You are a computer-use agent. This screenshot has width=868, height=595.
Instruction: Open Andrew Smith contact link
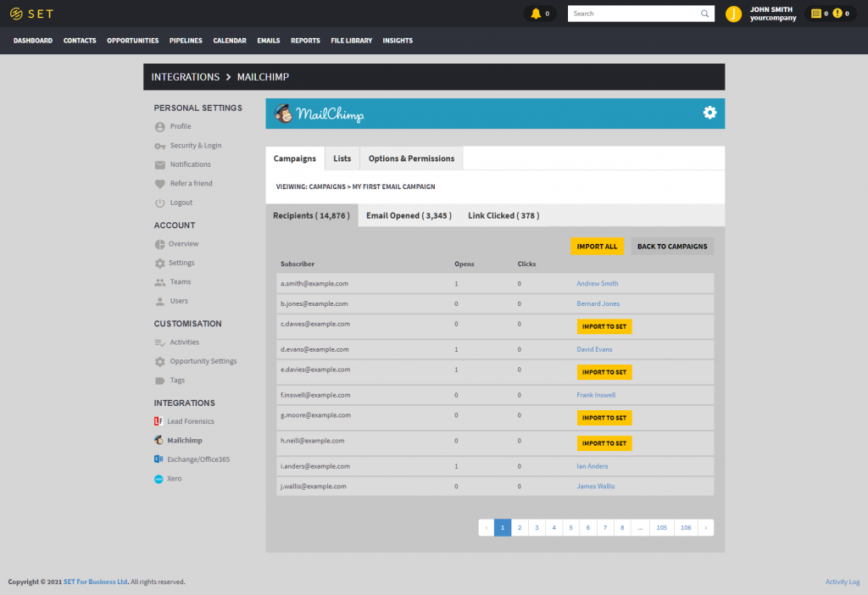(x=598, y=283)
